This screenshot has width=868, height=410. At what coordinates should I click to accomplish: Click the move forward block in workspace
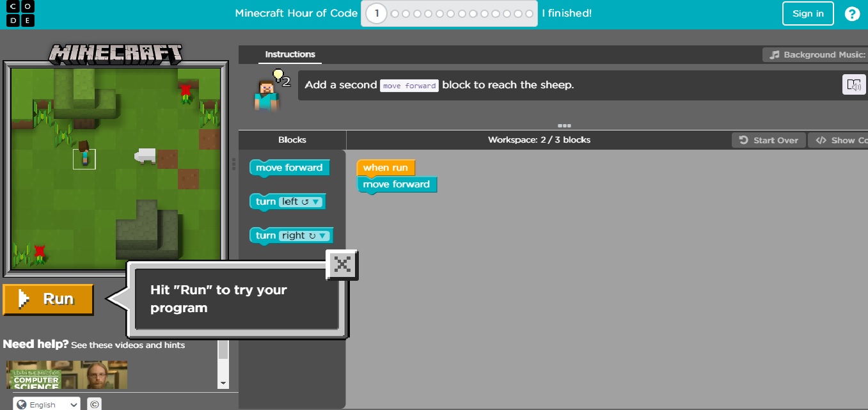pyautogui.click(x=397, y=184)
